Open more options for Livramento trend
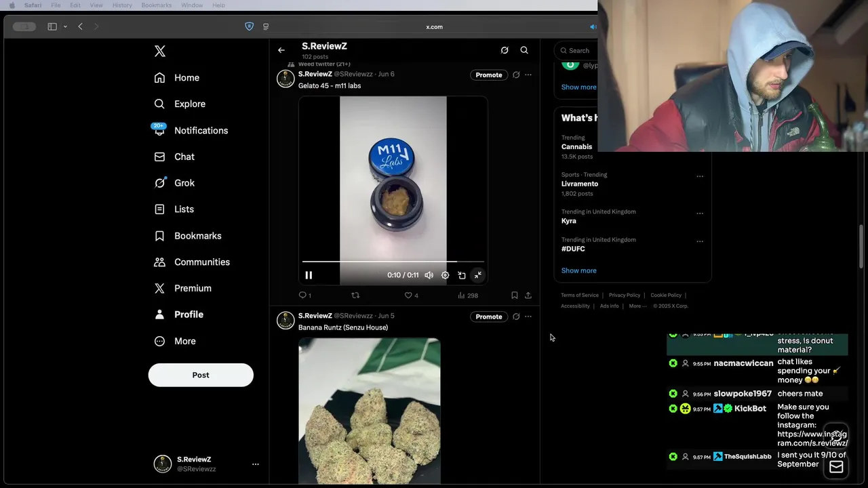The width and height of the screenshot is (868, 488). click(x=700, y=176)
